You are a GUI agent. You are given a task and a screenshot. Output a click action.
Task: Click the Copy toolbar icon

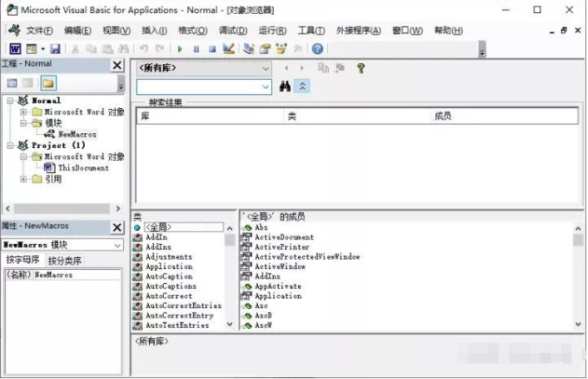(x=91, y=48)
